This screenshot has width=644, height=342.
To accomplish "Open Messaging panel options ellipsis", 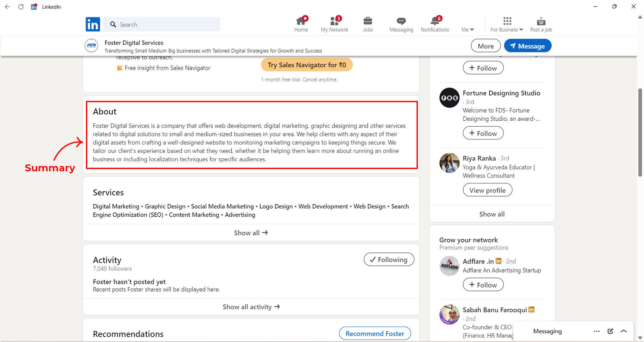I will coord(596,331).
